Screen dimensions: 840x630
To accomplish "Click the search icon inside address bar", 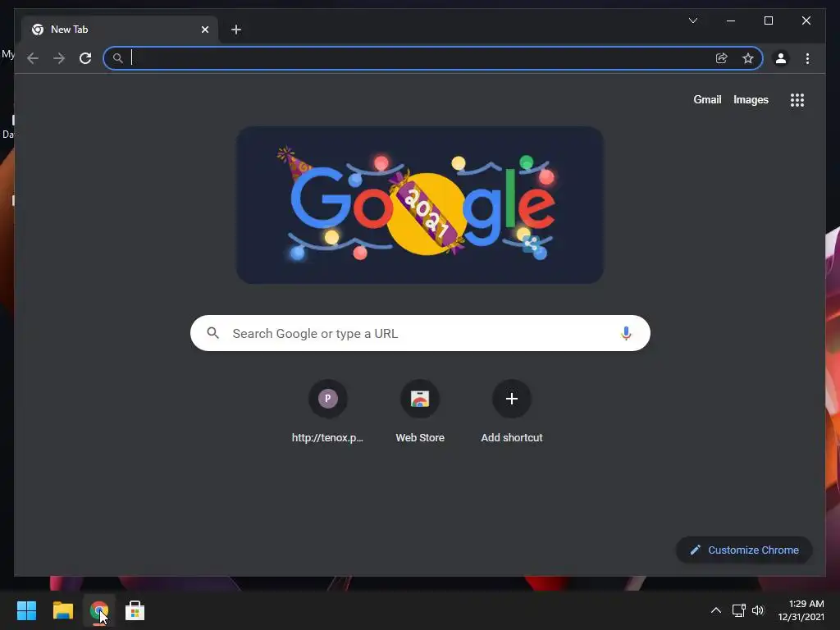I will click(118, 58).
